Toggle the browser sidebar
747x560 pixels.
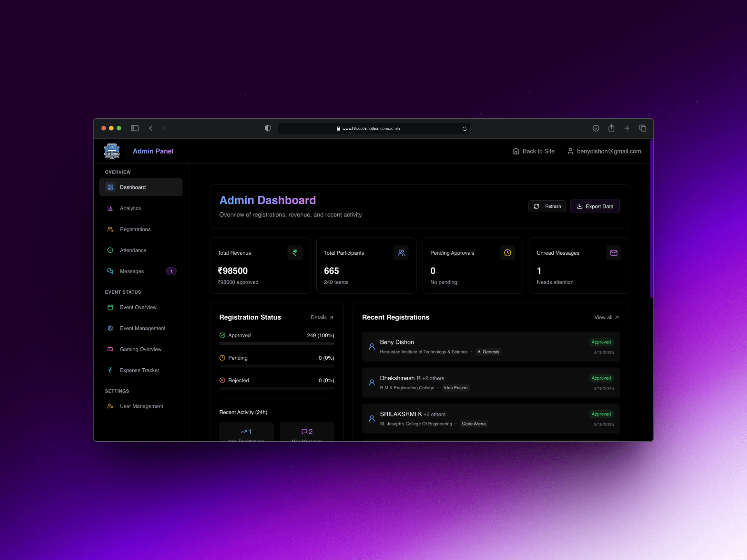135,128
